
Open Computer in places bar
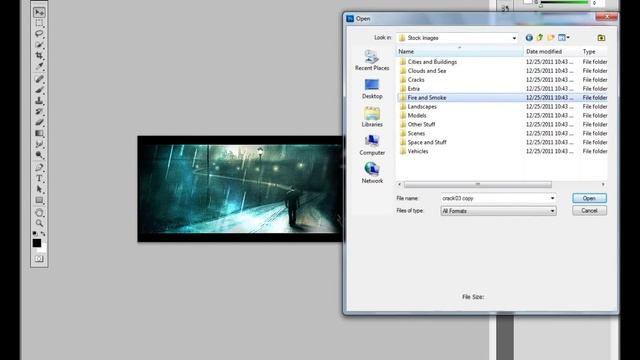[x=372, y=145]
